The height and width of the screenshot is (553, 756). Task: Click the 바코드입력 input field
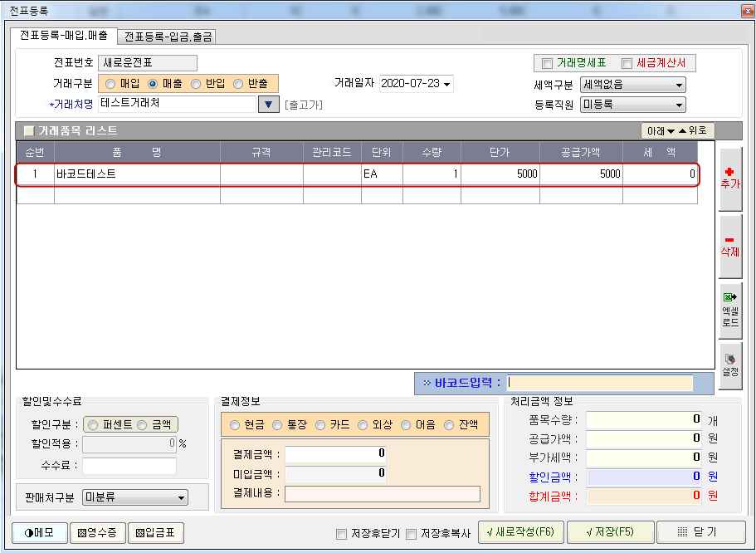pyautogui.click(x=600, y=383)
